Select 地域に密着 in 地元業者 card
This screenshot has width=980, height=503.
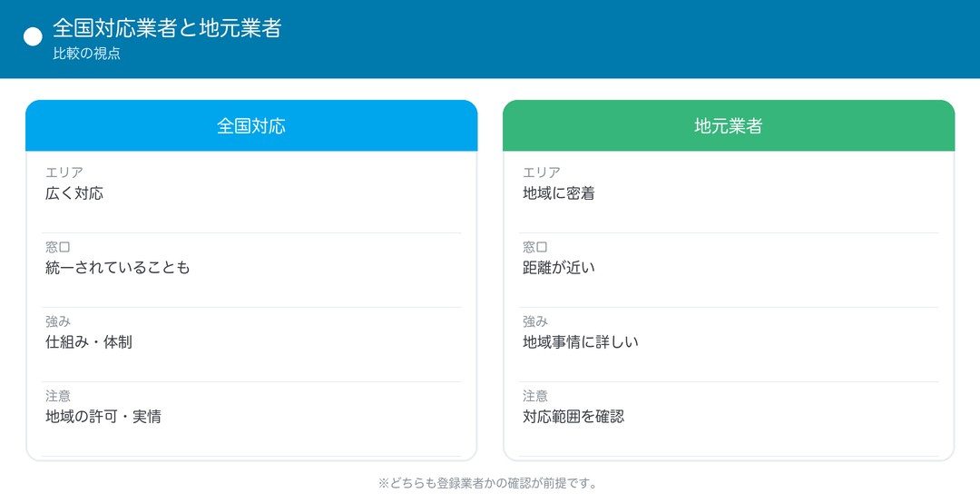click(x=559, y=193)
